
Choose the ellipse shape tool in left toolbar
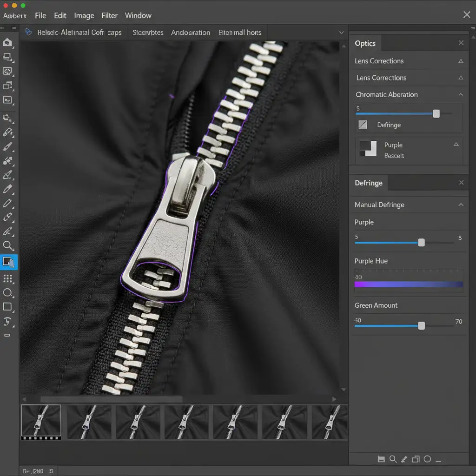pos(7,293)
